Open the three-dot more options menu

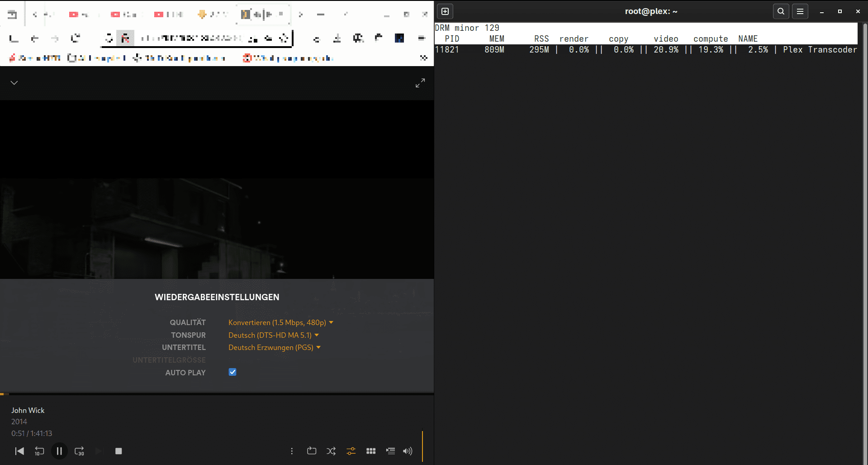[x=292, y=451]
